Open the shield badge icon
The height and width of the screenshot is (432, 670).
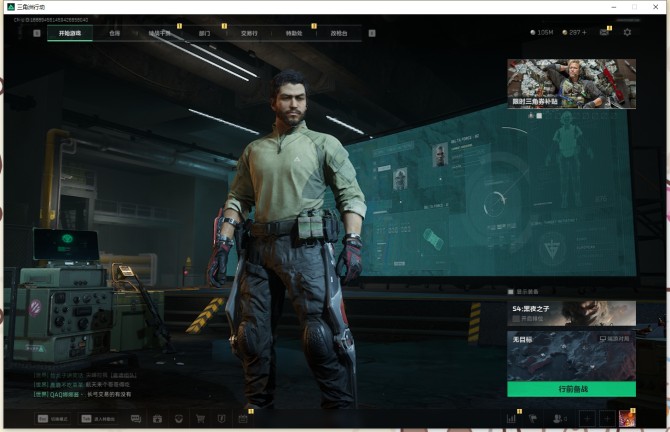tap(221, 419)
